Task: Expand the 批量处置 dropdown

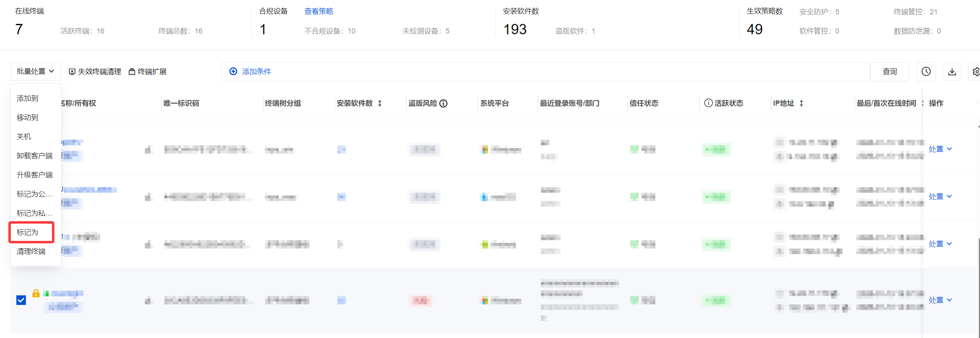Action: click(35, 71)
